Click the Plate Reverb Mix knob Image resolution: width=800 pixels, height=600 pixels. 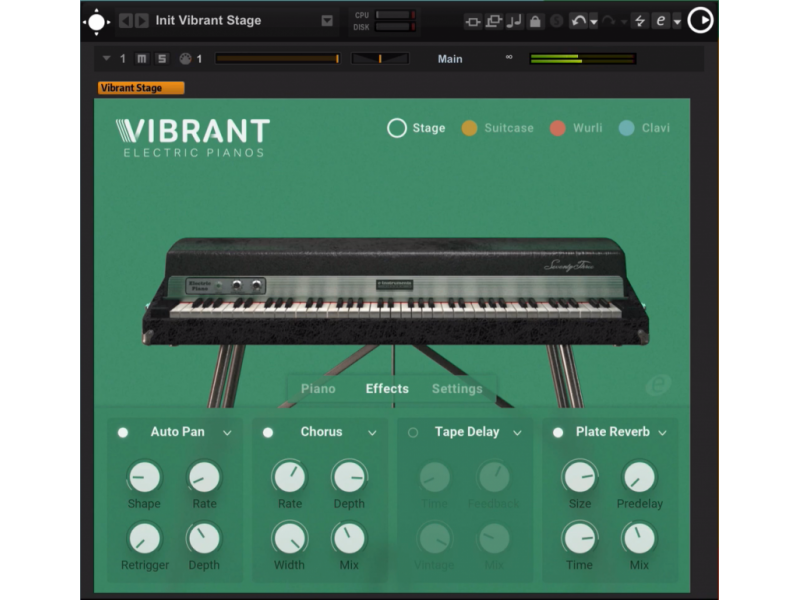(x=639, y=539)
